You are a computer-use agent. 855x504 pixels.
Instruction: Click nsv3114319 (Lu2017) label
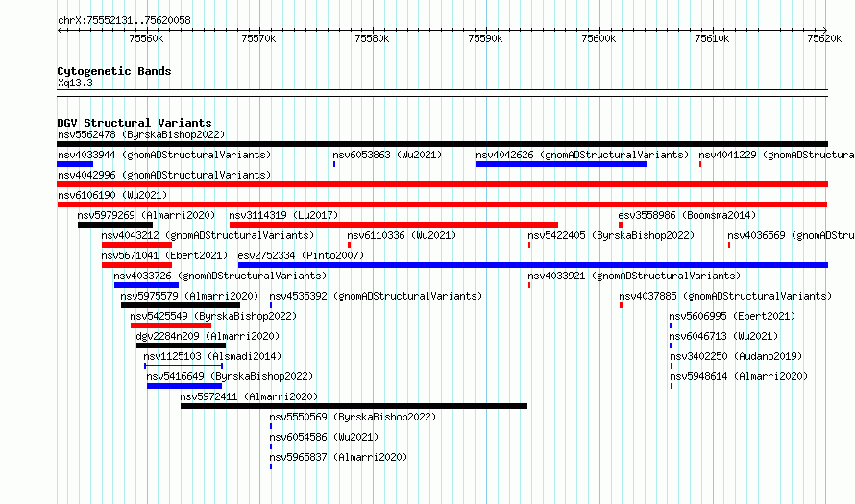pos(283,215)
